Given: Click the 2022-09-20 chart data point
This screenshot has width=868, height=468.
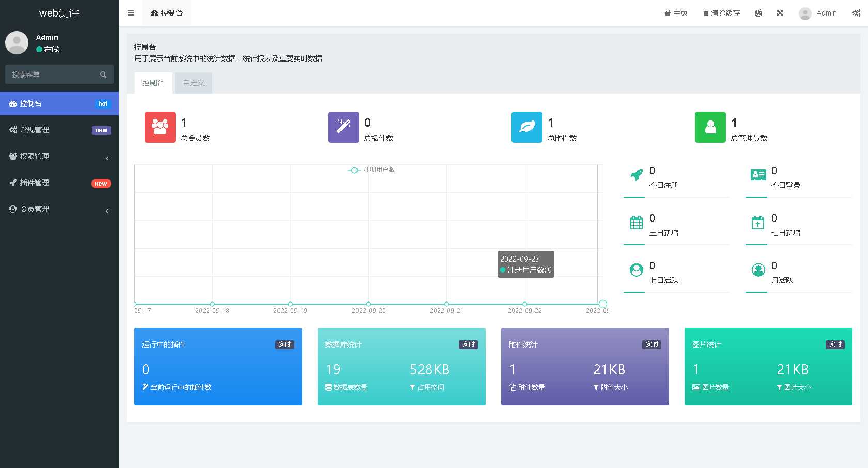Looking at the screenshot, I should click(368, 304).
